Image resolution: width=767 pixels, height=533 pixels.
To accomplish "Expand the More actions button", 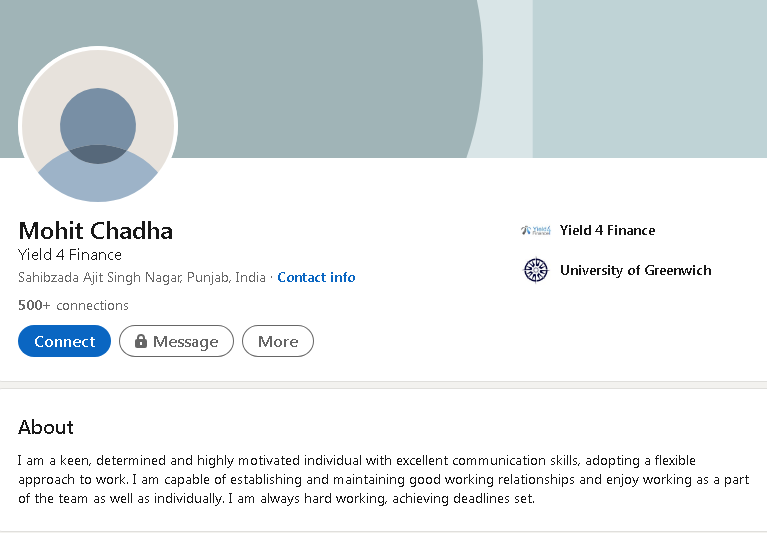I will 278,341.
